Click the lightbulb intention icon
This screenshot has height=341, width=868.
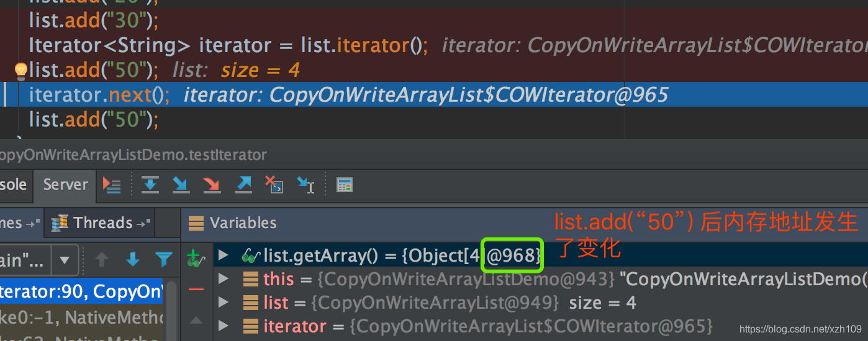tap(20, 71)
